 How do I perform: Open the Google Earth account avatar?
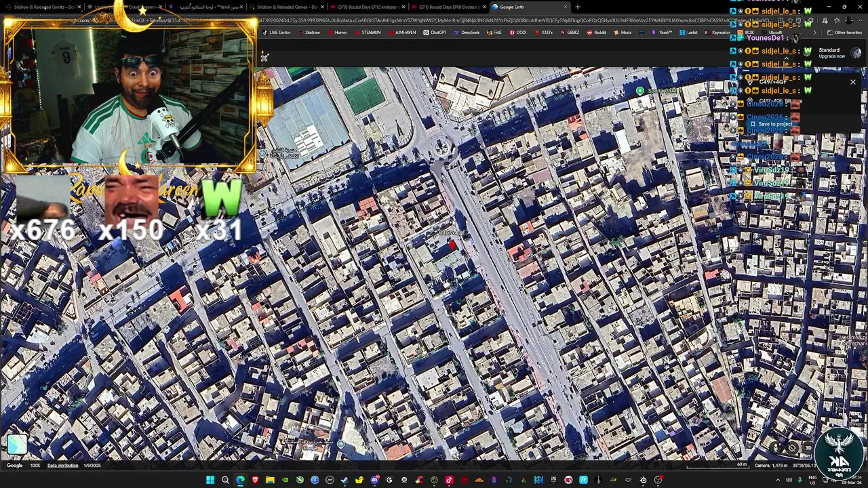point(856,53)
